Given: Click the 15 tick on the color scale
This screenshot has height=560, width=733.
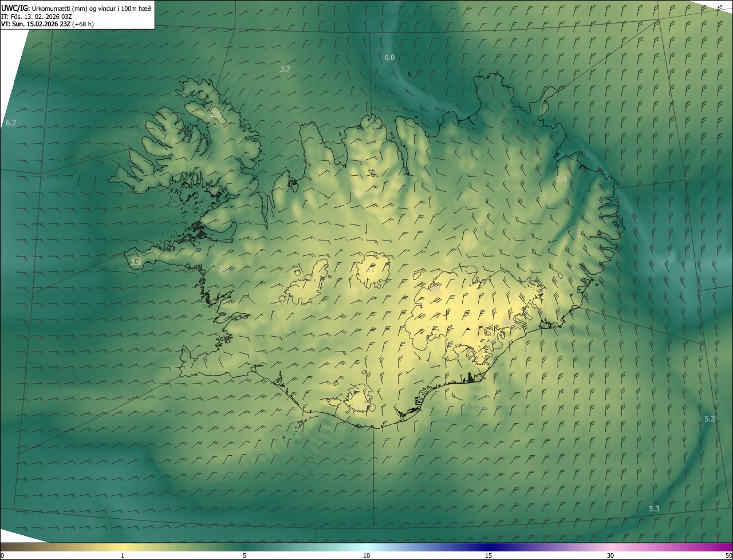Looking at the screenshot, I should click(488, 555).
